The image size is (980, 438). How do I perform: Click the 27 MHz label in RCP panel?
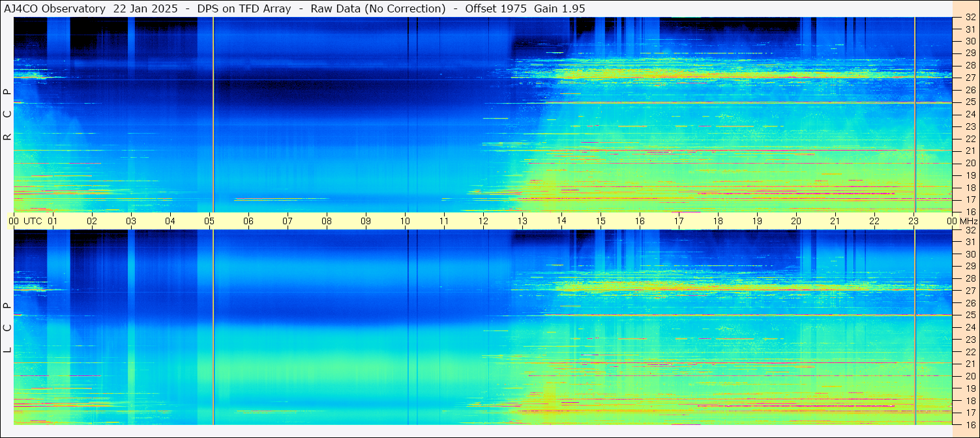click(970, 78)
